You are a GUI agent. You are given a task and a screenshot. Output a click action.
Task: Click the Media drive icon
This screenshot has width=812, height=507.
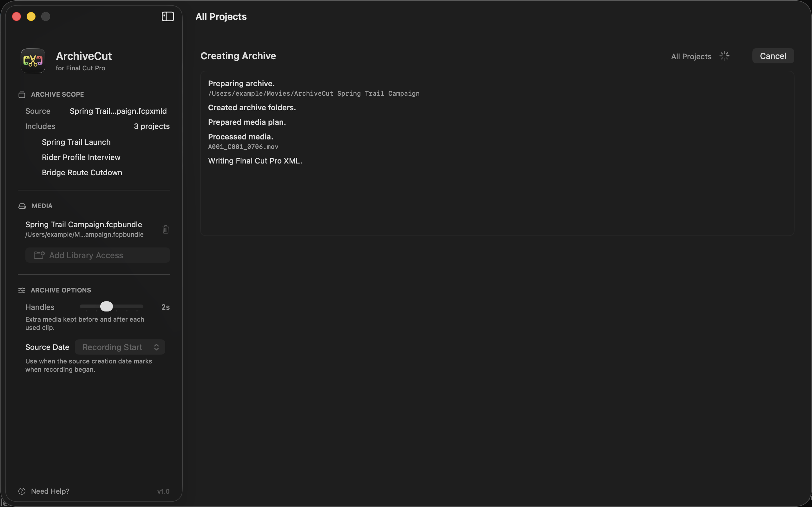[22, 206]
